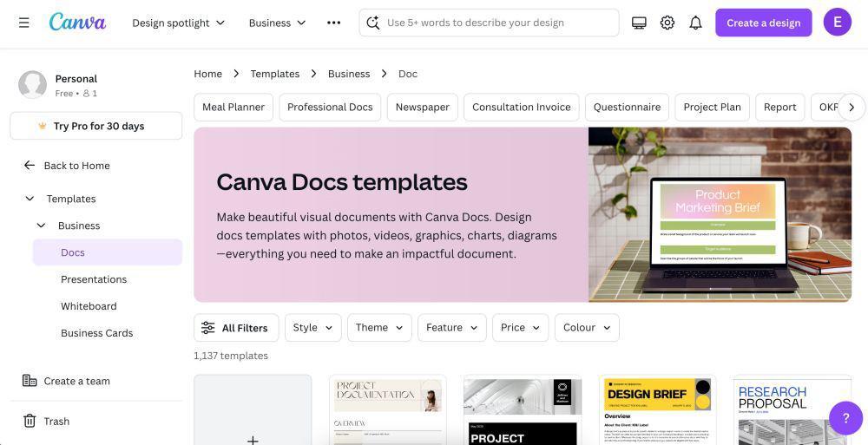This screenshot has height=445, width=868.
Task: Select Whiteboard in the sidebar
Action: 89,306
